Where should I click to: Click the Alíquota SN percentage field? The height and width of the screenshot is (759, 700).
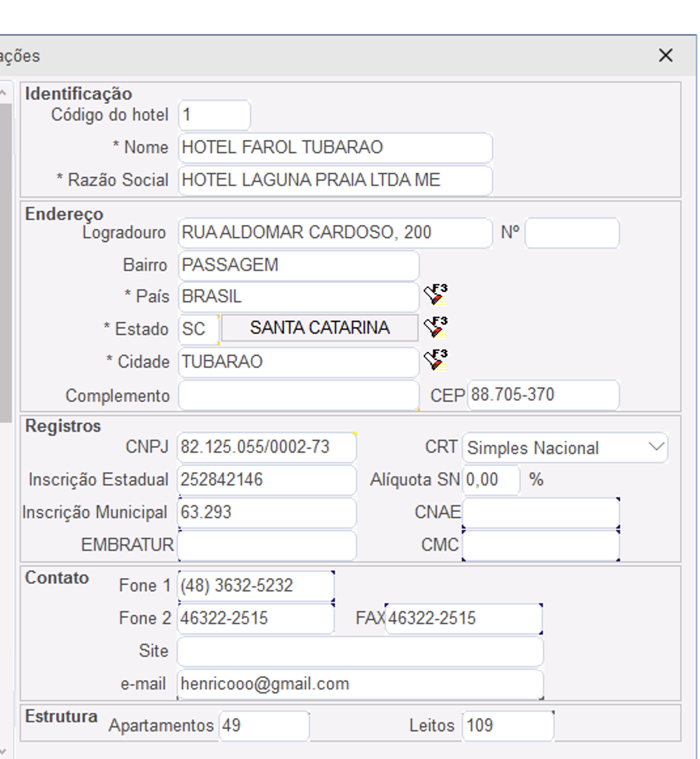point(491,480)
